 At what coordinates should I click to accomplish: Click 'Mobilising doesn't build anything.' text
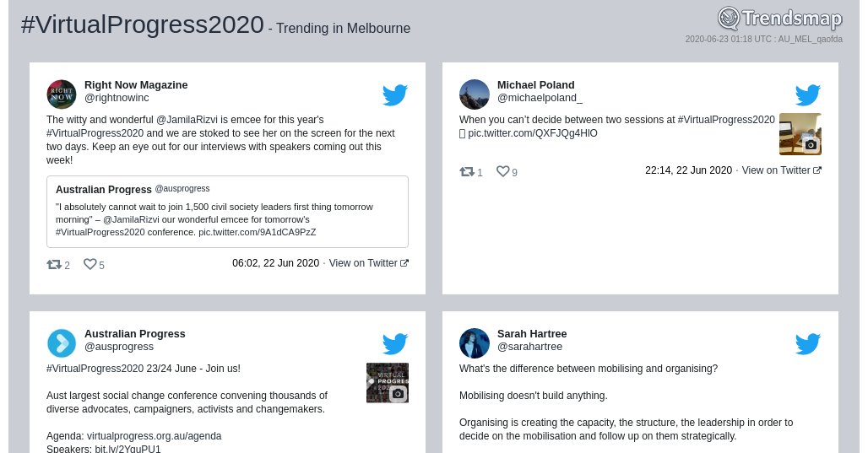point(533,396)
